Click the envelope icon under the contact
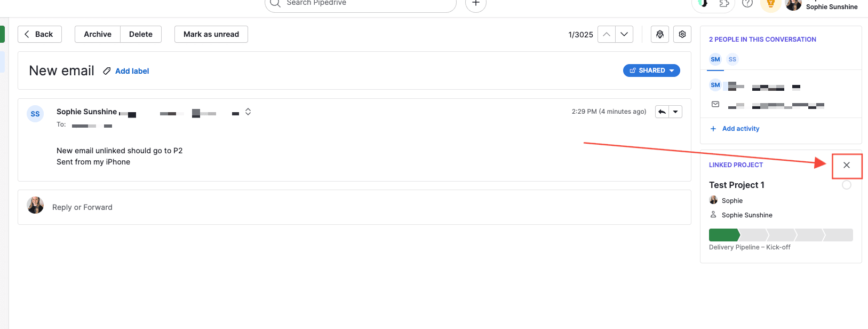This screenshot has width=868, height=329. [715, 105]
